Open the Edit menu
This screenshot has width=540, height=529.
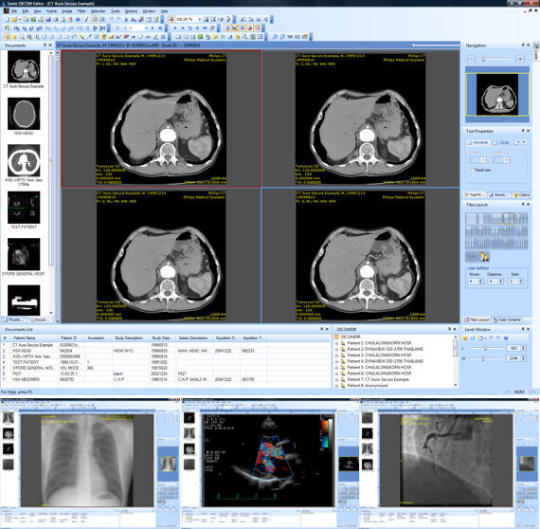coord(25,11)
